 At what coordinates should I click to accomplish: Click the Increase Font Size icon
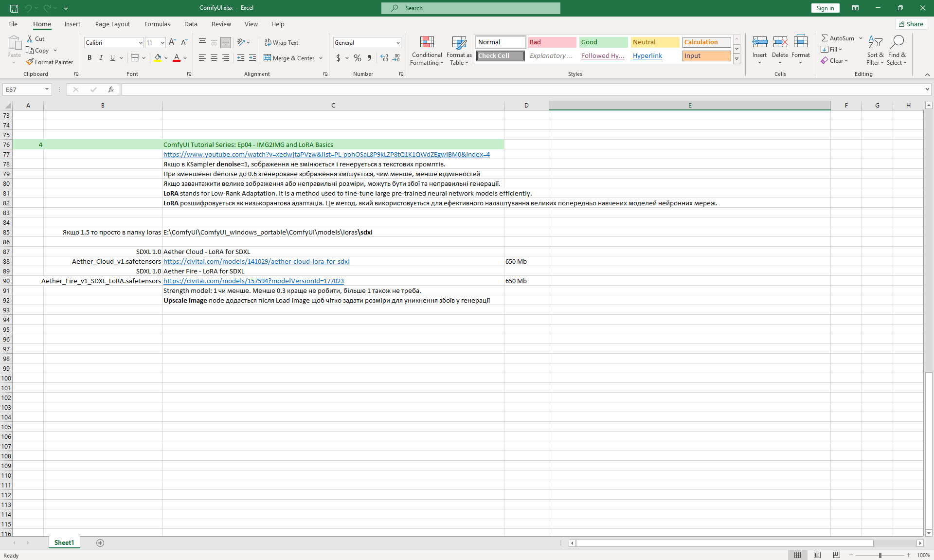[x=172, y=42]
